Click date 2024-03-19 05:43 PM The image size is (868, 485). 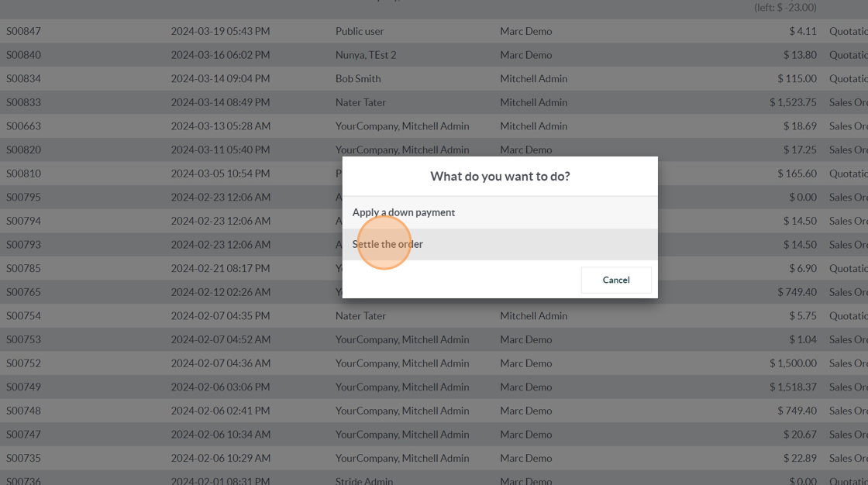220,32
